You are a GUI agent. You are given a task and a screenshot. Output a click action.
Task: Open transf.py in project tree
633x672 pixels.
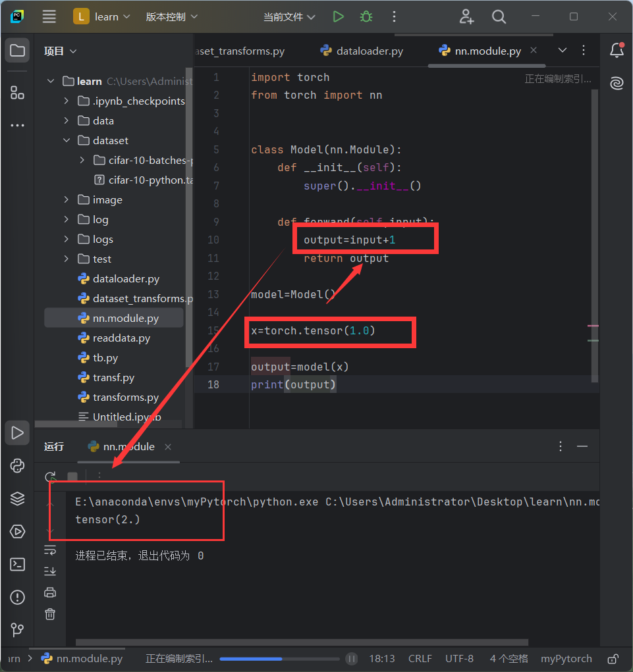pos(106,377)
